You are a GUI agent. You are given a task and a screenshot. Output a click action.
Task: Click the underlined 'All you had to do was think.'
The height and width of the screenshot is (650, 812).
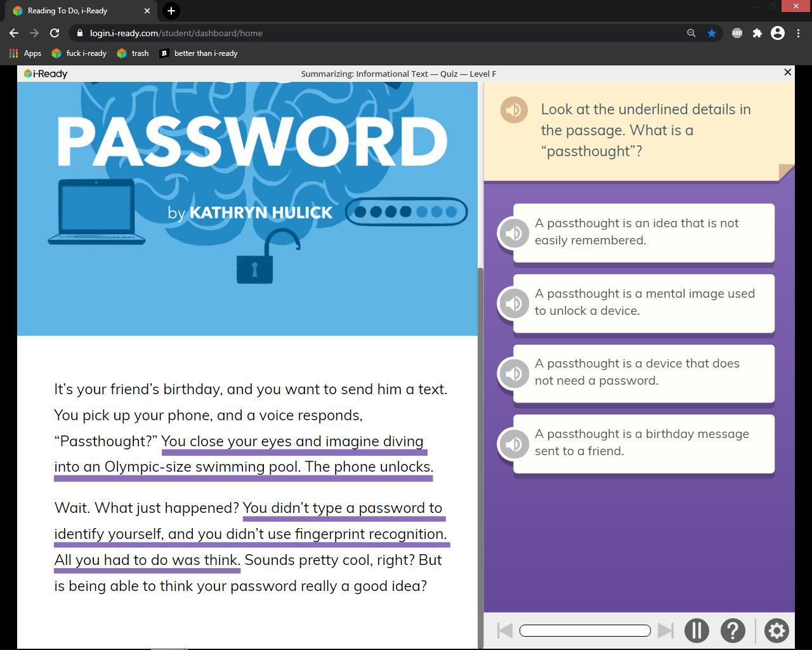[x=147, y=560]
